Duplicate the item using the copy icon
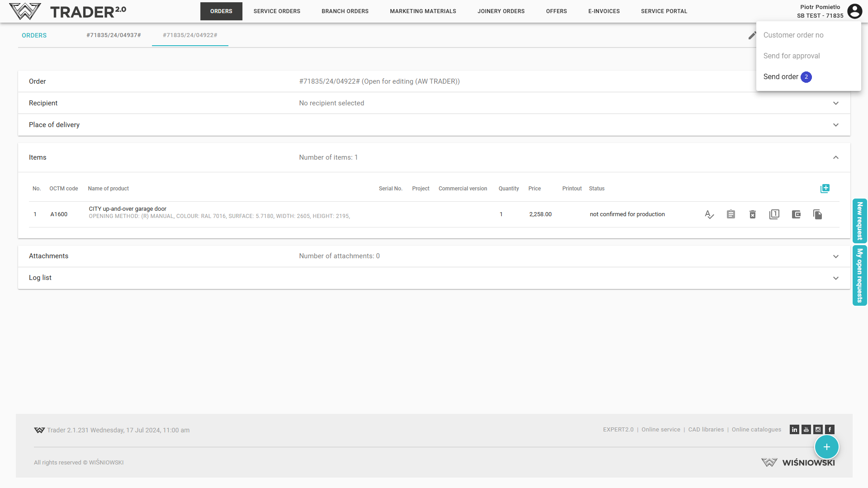 817,214
